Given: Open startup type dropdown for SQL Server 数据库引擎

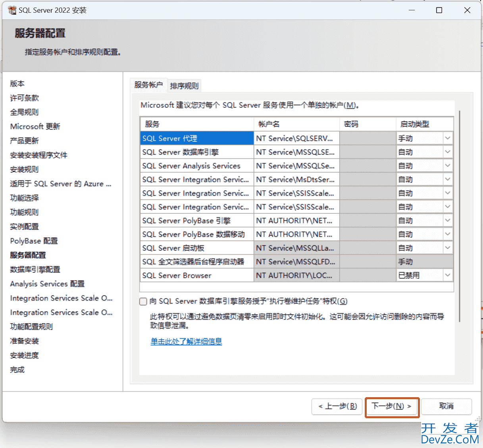Looking at the screenshot, I should [x=448, y=152].
